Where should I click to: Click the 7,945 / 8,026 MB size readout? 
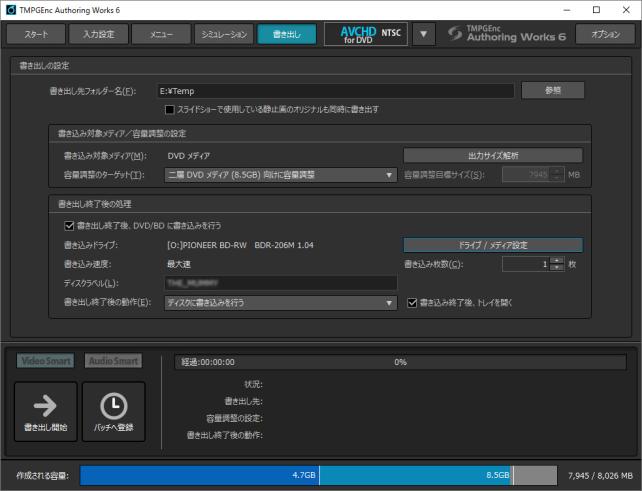(x=600, y=475)
